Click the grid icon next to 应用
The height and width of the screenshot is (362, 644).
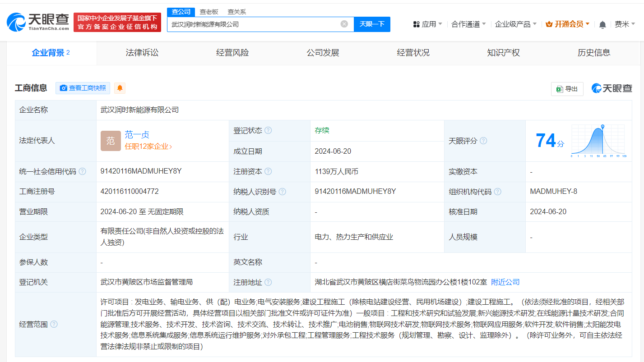tap(416, 23)
